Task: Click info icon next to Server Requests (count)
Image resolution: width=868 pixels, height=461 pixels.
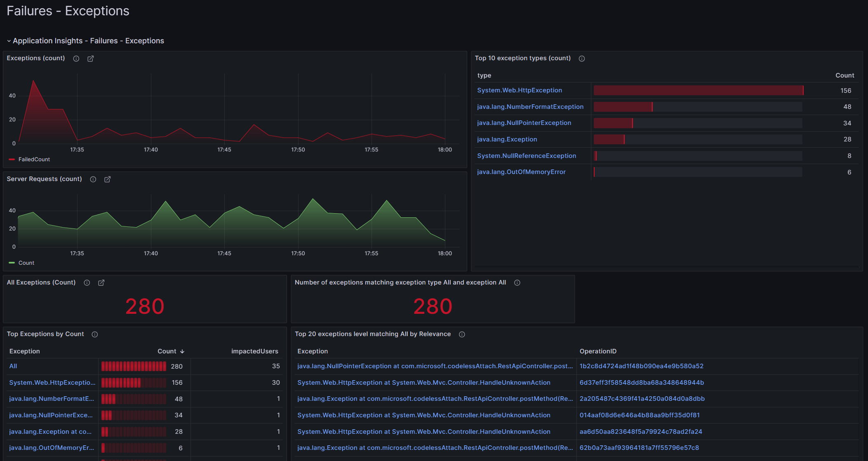Action: (93, 179)
